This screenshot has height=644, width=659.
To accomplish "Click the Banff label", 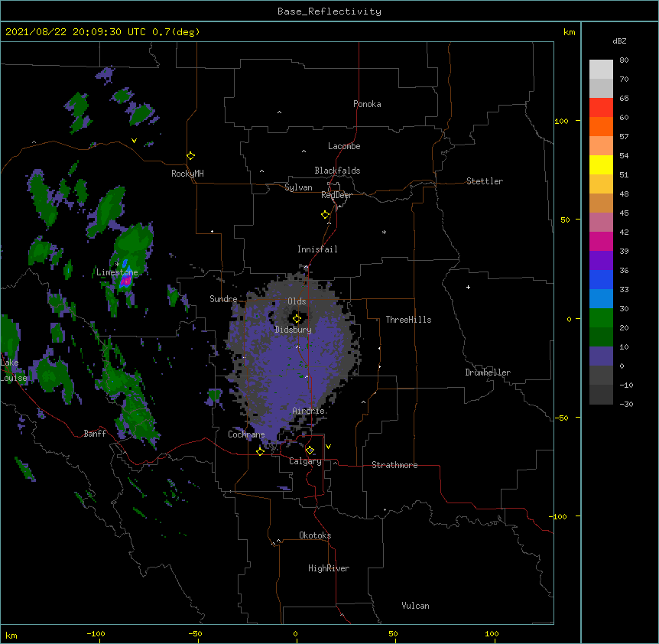I will 95,434.
